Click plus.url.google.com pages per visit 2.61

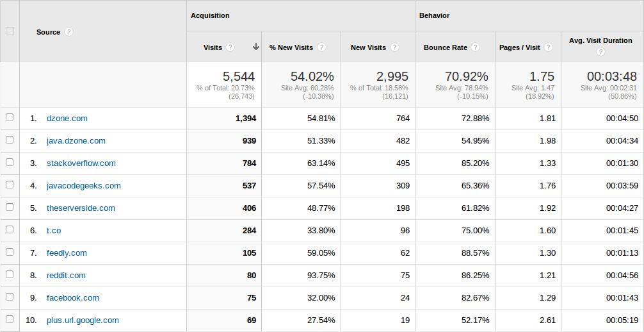[x=548, y=320]
